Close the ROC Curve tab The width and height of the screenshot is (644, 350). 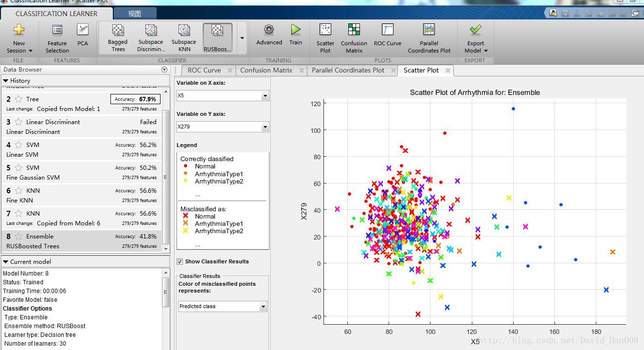point(230,70)
